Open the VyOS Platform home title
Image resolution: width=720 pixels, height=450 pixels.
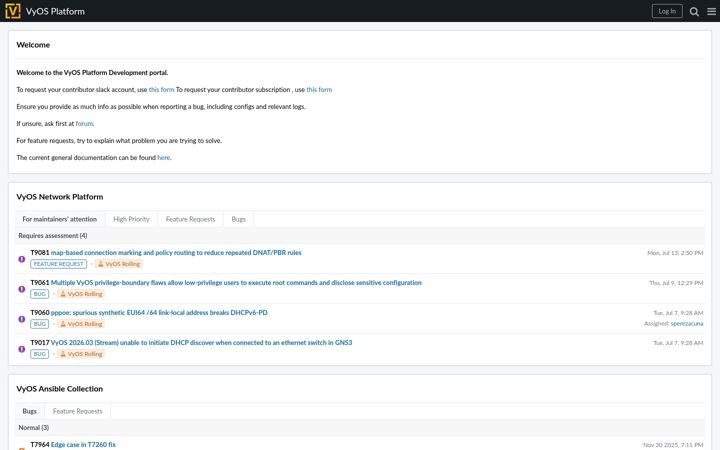tap(55, 11)
